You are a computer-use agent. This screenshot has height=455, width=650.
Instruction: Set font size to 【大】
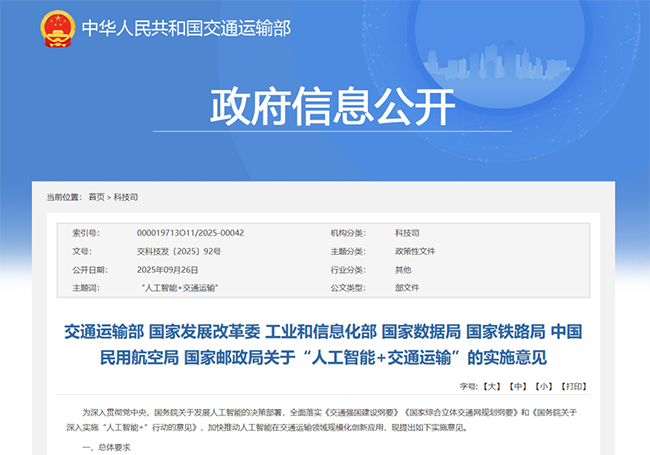pyautogui.click(x=491, y=385)
